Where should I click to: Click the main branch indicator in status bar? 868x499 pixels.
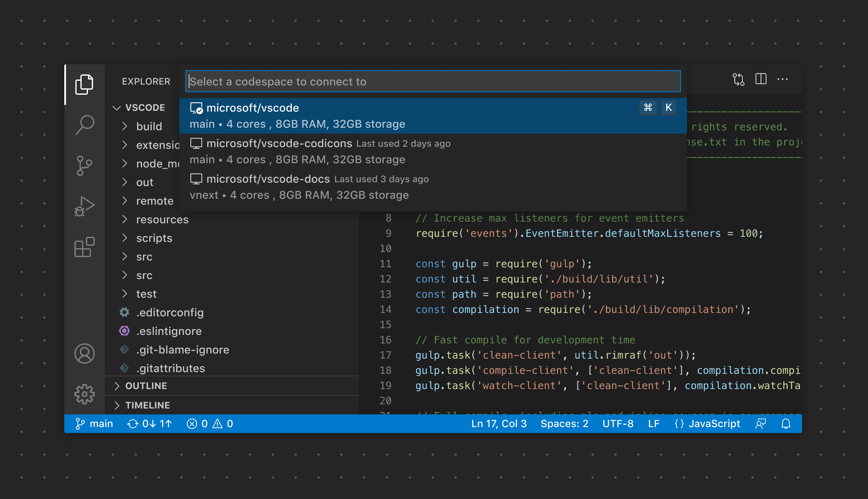click(x=94, y=424)
